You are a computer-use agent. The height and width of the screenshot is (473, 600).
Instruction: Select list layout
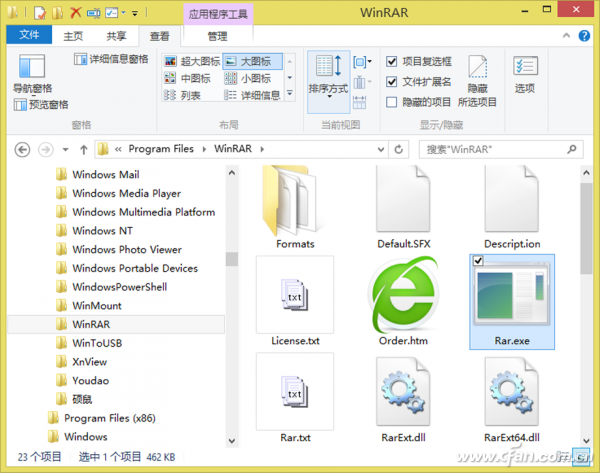pos(182,95)
